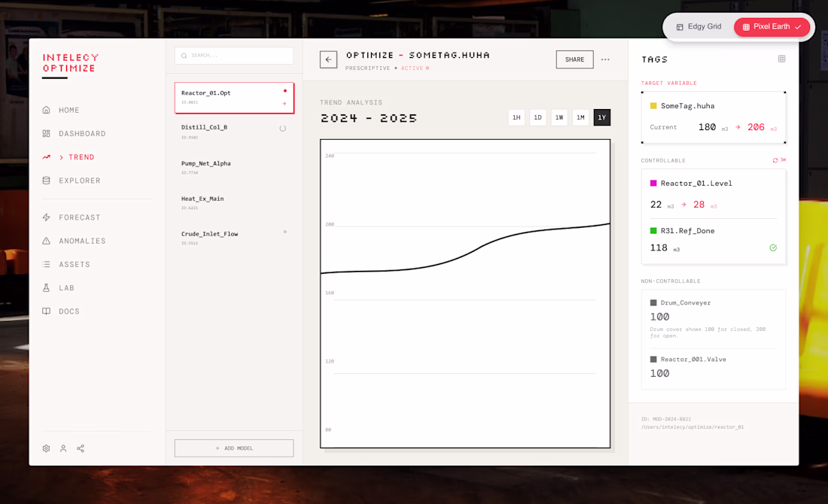Click the Add Model button

pos(234,448)
